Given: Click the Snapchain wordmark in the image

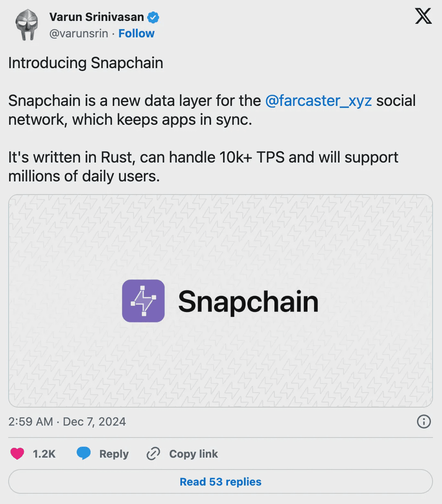Looking at the screenshot, I should (x=248, y=302).
